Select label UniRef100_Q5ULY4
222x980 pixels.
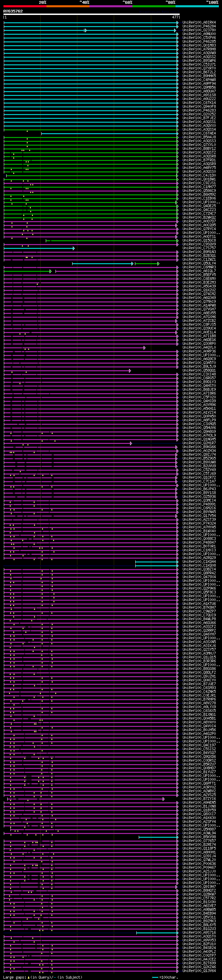tap(199, 263)
